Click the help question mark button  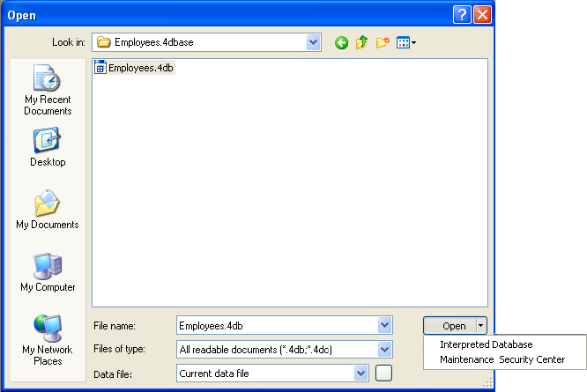(462, 15)
